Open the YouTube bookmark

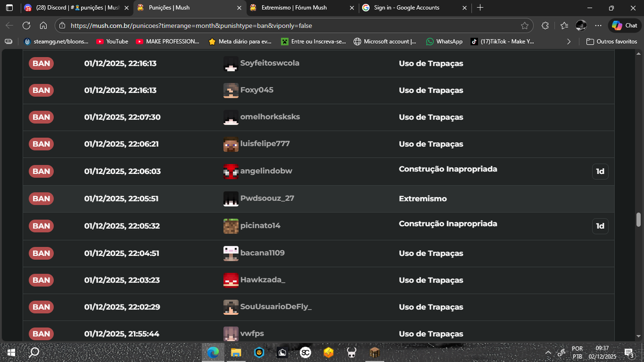[x=112, y=42]
